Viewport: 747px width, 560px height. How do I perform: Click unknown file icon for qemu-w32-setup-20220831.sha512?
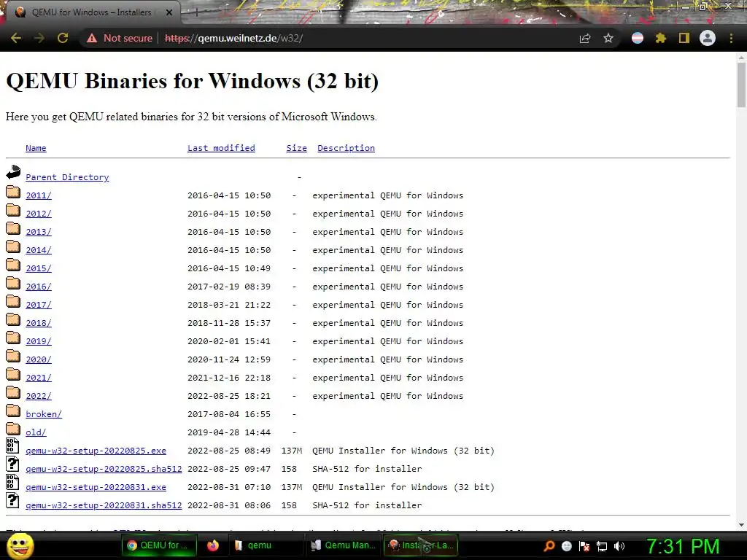pyautogui.click(x=12, y=500)
